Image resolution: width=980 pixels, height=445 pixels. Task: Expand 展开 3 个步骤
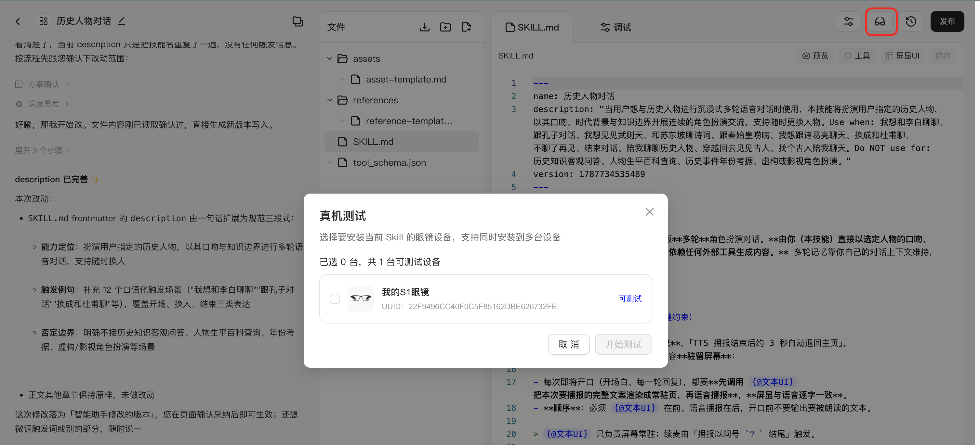[x=42, y=150]
